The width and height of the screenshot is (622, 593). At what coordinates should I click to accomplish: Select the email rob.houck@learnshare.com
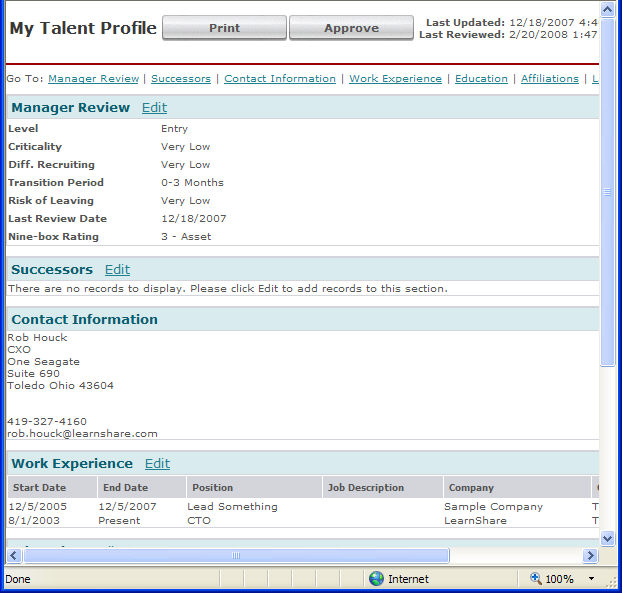point(83,434)
